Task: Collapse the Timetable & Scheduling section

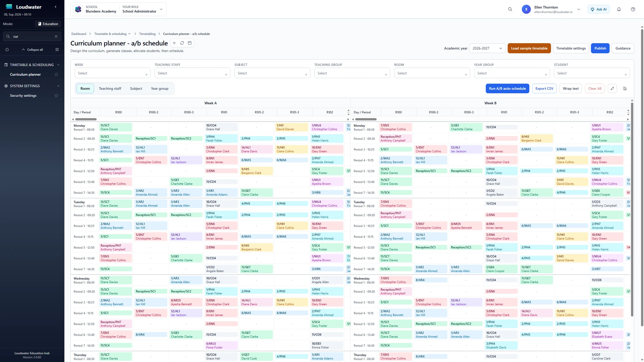Action: 58,65
